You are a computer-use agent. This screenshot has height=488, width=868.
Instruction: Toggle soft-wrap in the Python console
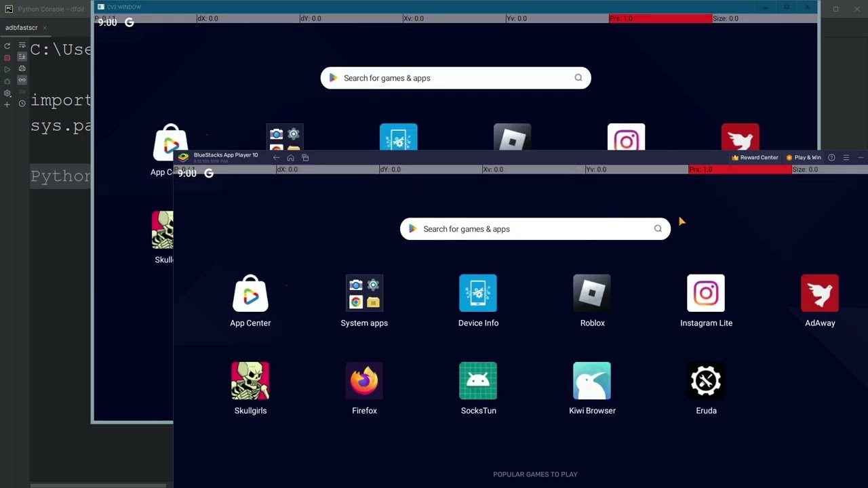(22, 45)
